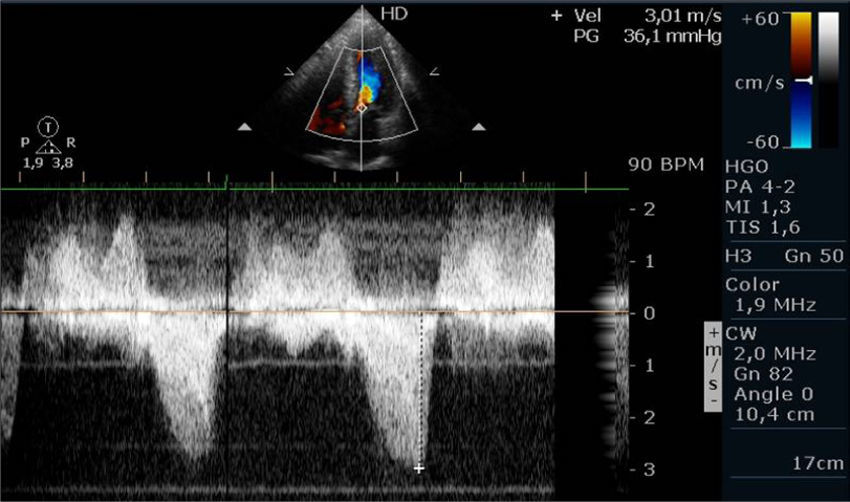This screenshot has height=502, width=850.
Task: Click the right focal triangle marker beside sector
Action: [x=479, y=127]
